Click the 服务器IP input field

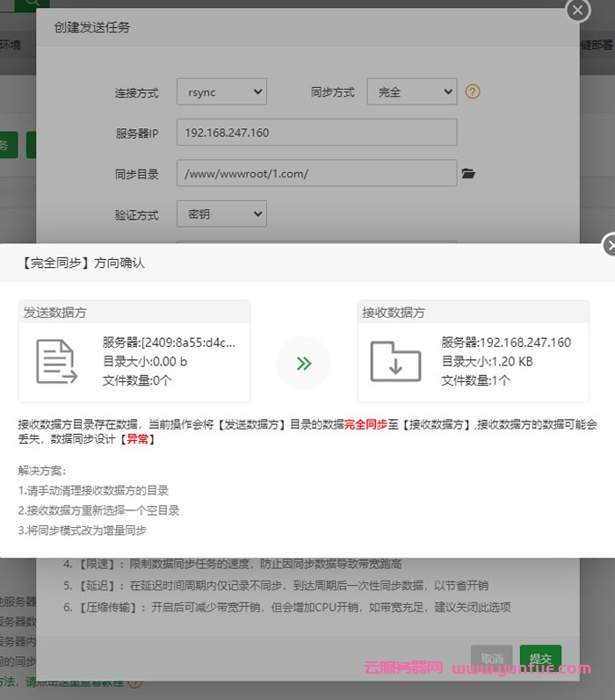pos(316,133)
